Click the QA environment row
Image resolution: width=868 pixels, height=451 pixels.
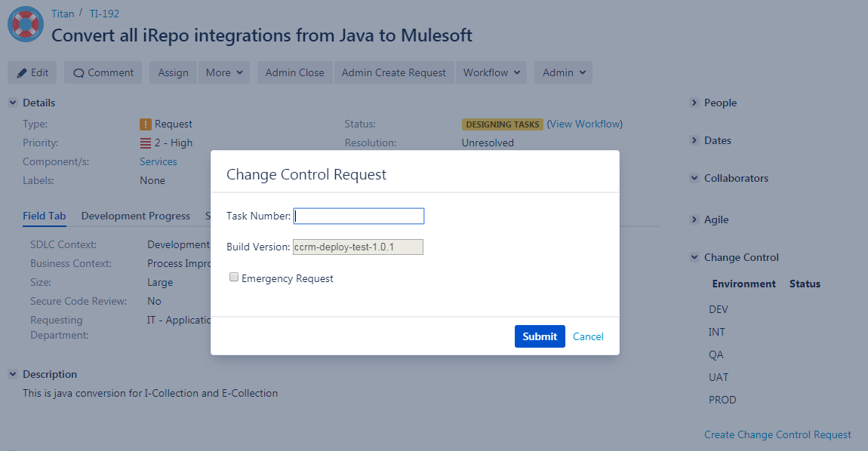point(716,354)
